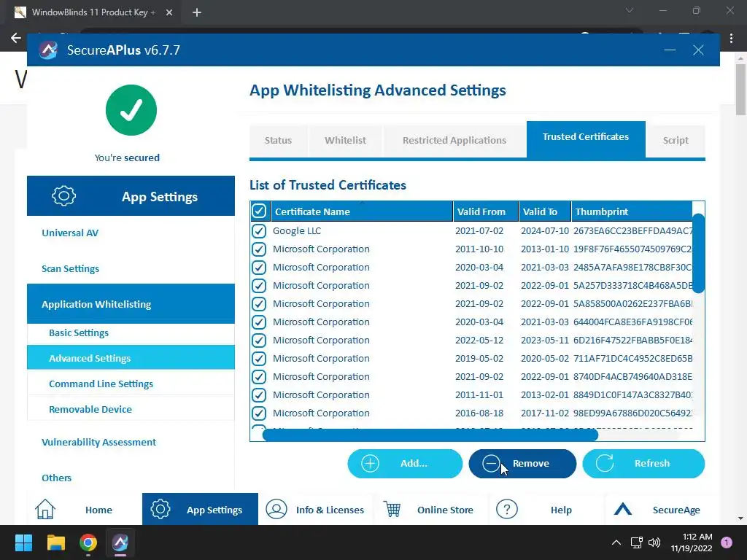
Task: Click vertical scrollbar of certificate list
Action: [x=698, y=253]
